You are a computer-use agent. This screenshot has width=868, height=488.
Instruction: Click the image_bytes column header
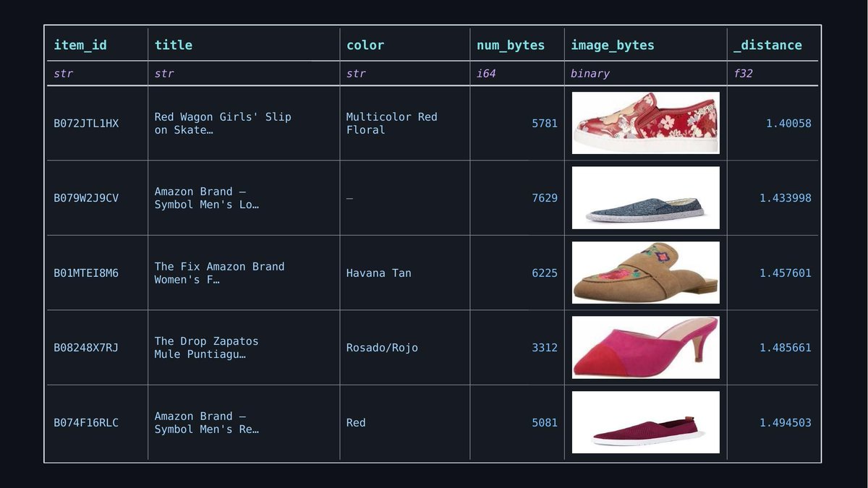(x=613, y=45)
